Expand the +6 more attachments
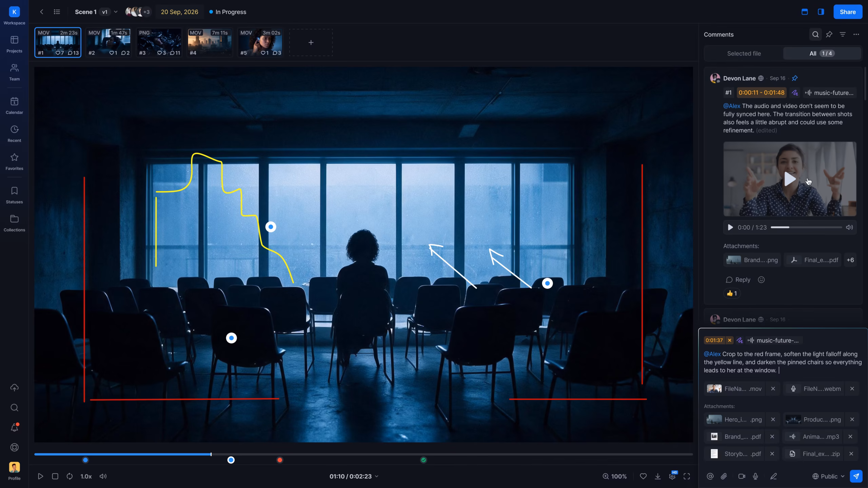Viewport: 868px width, 488px height. click(850, 260)
